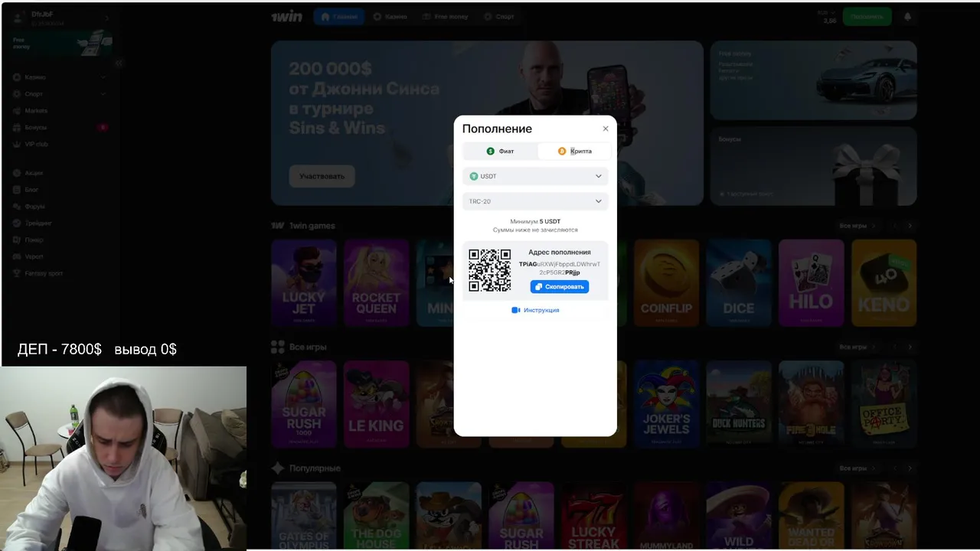Click next arrow in Популярные row
The width and height of the screenshot is (980, 551).
click(x=910, y=468)
